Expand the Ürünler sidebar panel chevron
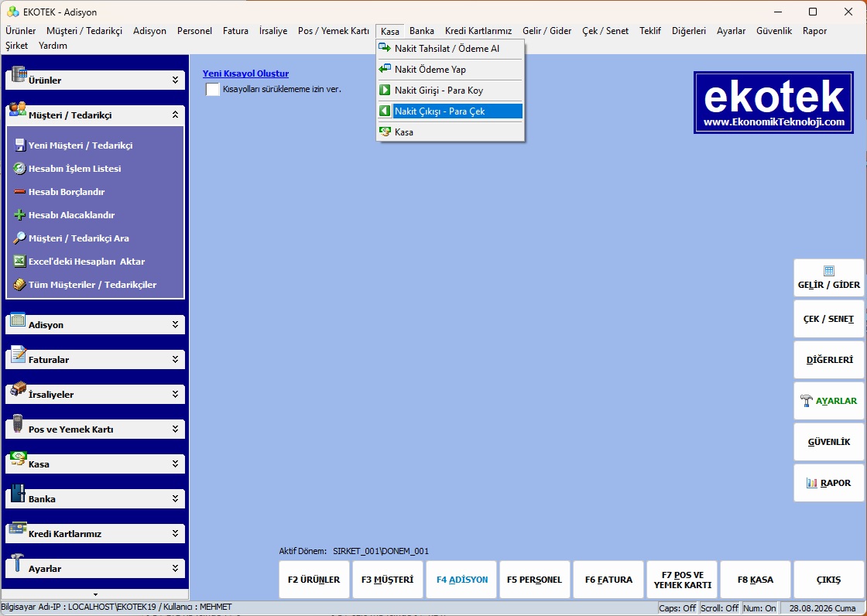The image size is (867, 616). pyautogui.click(x=175, y=80)
